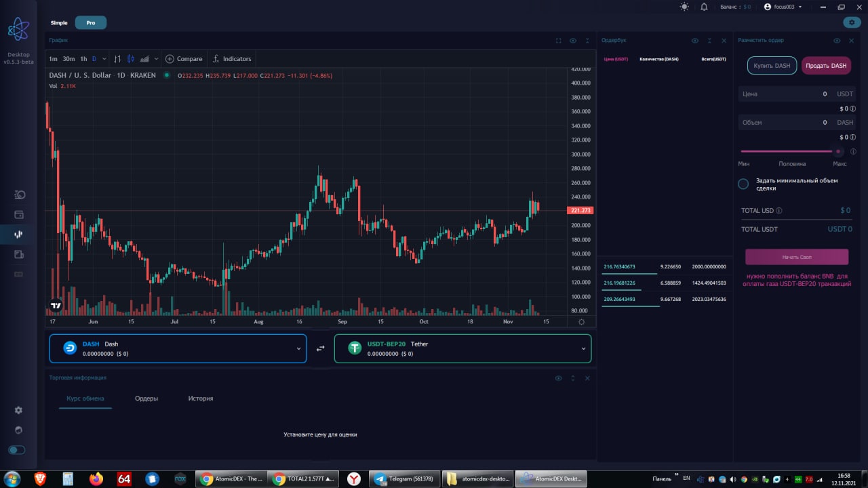This screenshot has height=488, width=868.
Task: Open notifications bell
Action: coord(704,6)
